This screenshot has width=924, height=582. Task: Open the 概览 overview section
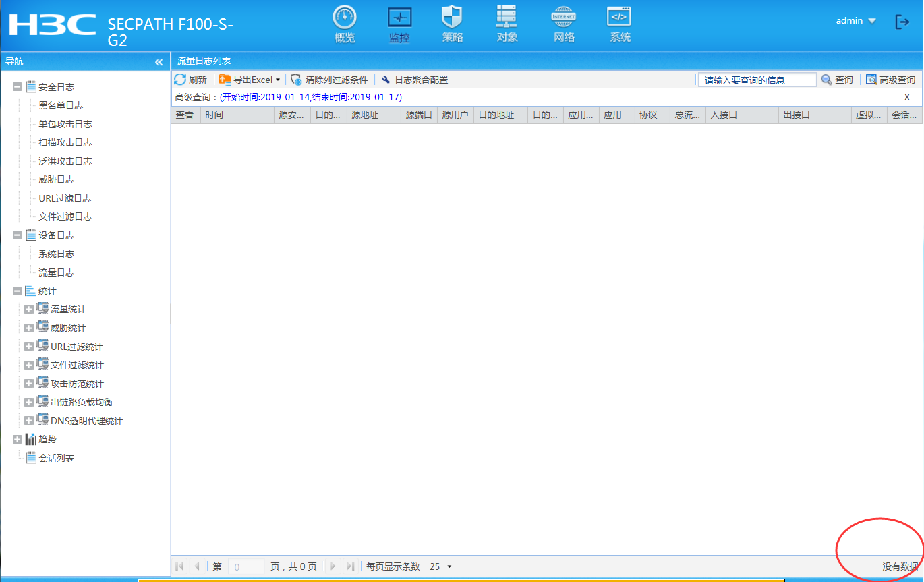345,25
